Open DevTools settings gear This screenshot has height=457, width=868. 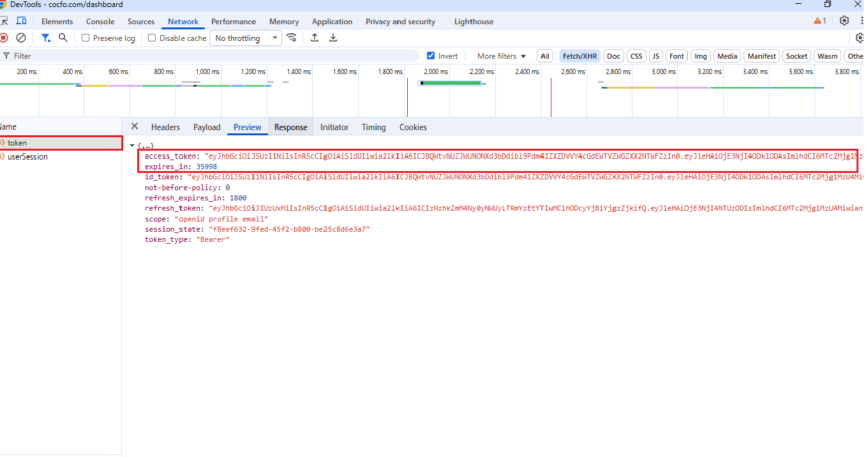844,20
